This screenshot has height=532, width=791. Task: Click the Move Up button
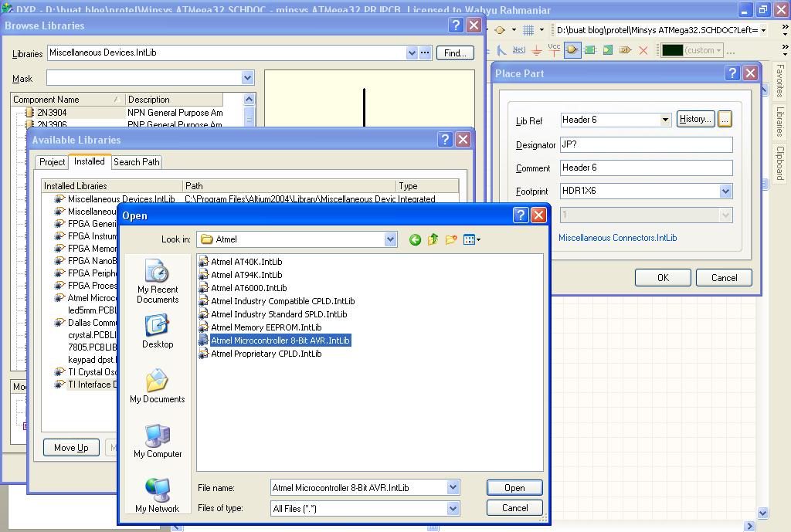point(71,448)
